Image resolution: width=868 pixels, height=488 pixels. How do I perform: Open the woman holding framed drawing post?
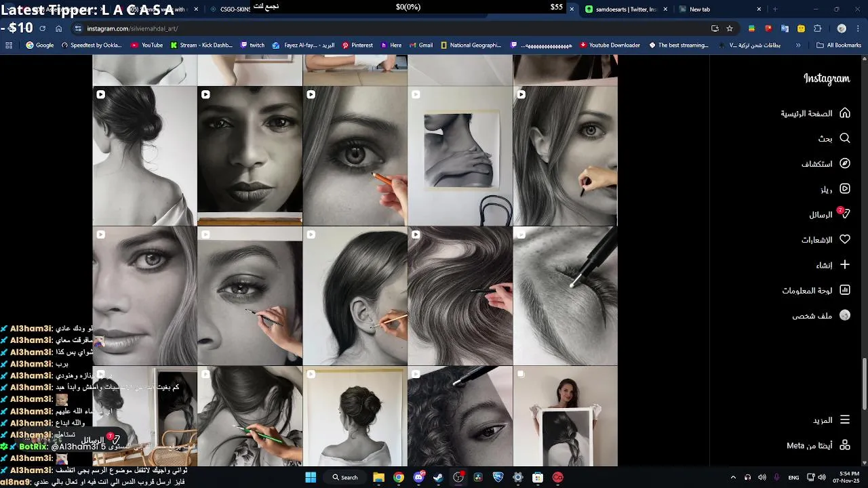coord(565,416)
